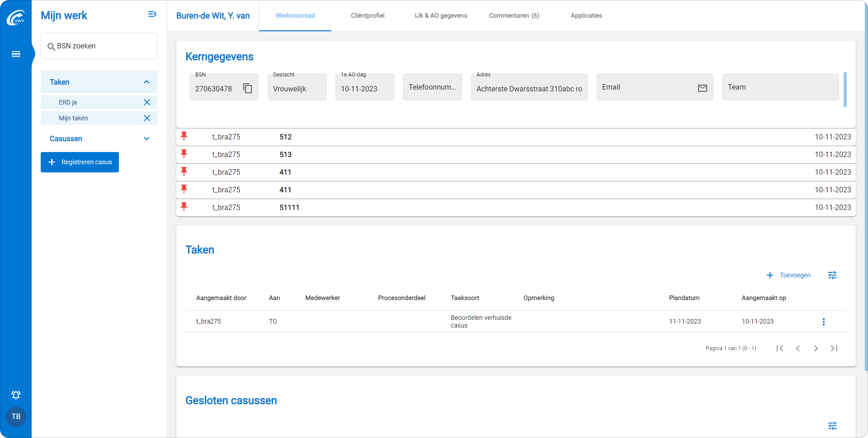The height and width of the screenshot is (438, 868).
Task: Open Taken table settings icon
Action: tap(832, 275)
